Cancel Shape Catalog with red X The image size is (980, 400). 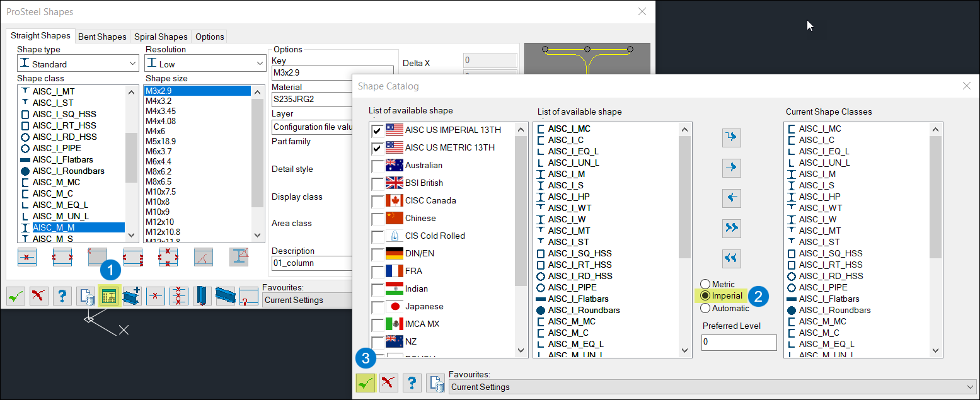coord(389,382)
